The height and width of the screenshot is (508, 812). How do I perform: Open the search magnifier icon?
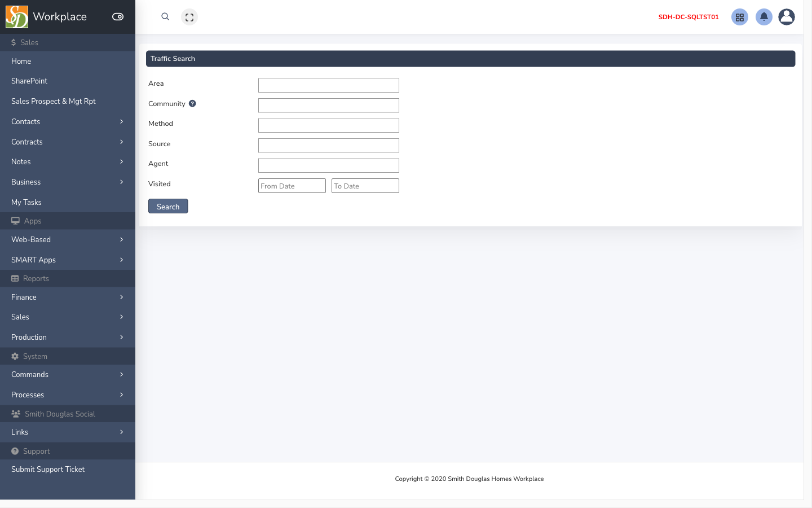(165, 17)
